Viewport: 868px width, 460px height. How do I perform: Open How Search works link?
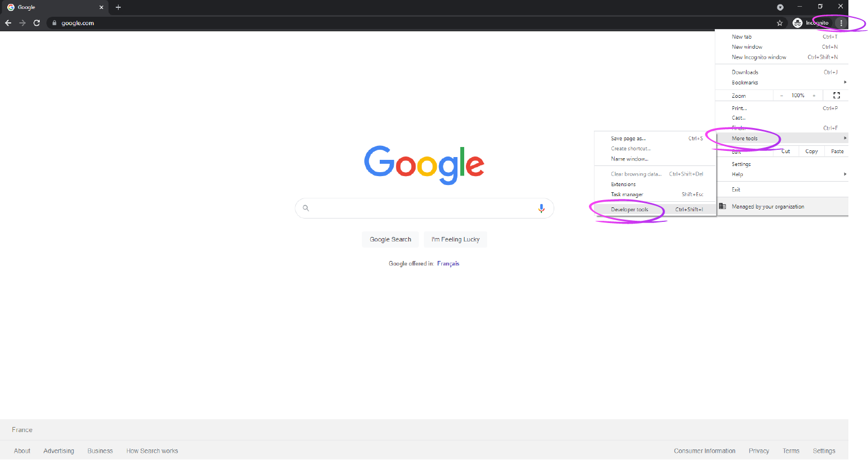[x=152, y=451]
